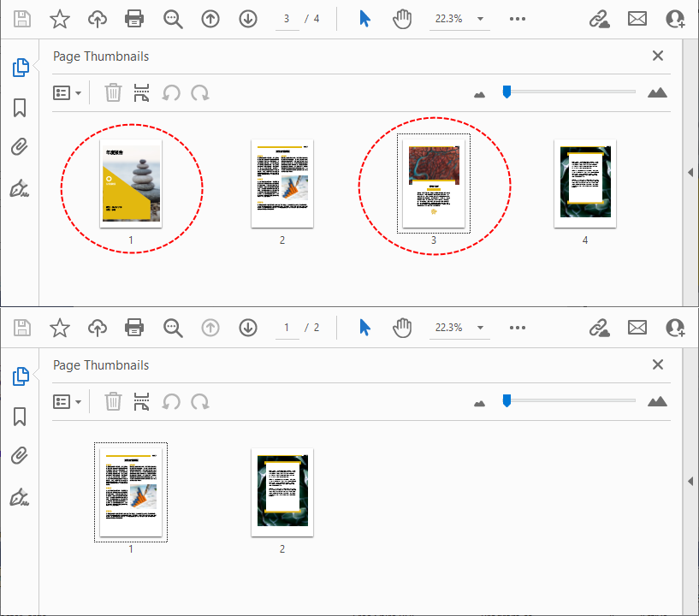Reduce thumbnail size in upper panel

coord(479,94)
